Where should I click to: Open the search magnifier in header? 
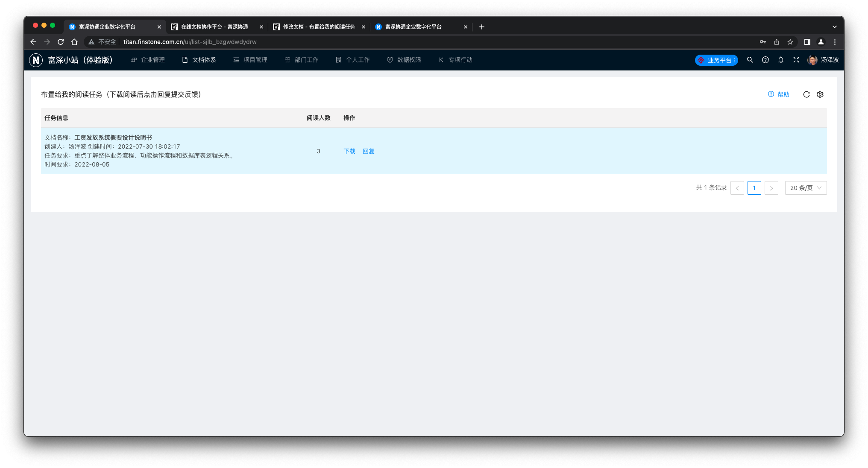coord(750,60)
